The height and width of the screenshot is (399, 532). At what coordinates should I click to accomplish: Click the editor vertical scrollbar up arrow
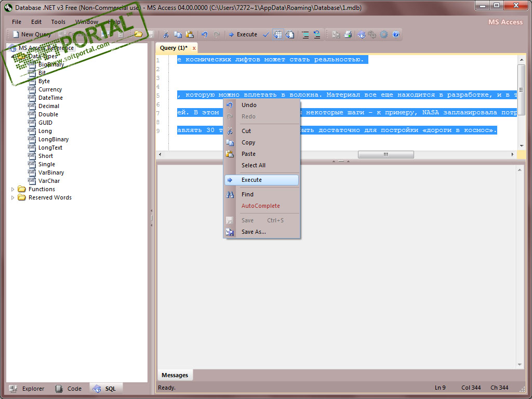[x=522, y=60]
